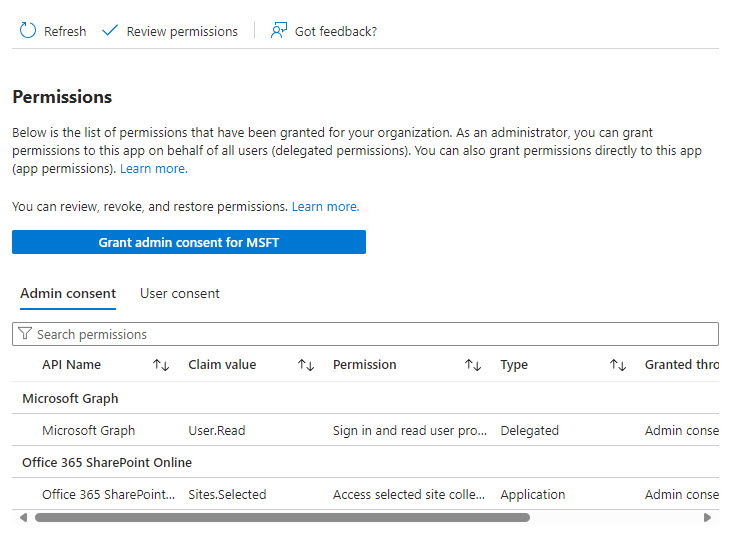The width and height of the screenshot is (730, 536).
Task: Click the Sites.Selected claim value
Action: [227, 494]
